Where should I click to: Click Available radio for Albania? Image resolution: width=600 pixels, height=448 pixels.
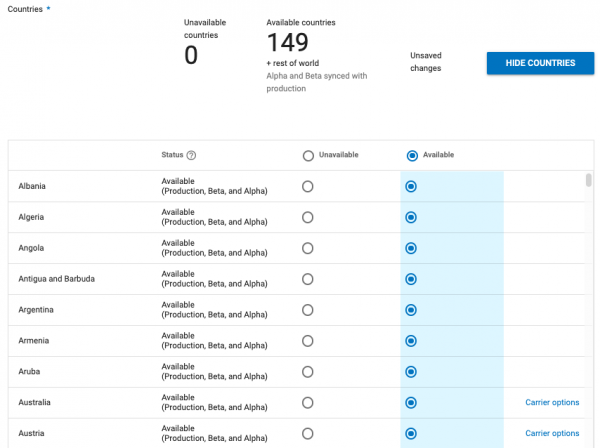click(411, 186)
